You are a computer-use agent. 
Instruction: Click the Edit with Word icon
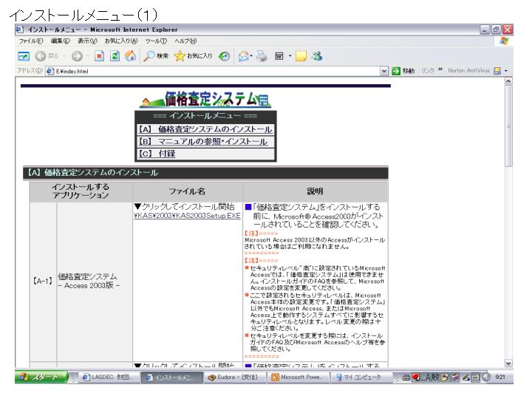point(279,56)
